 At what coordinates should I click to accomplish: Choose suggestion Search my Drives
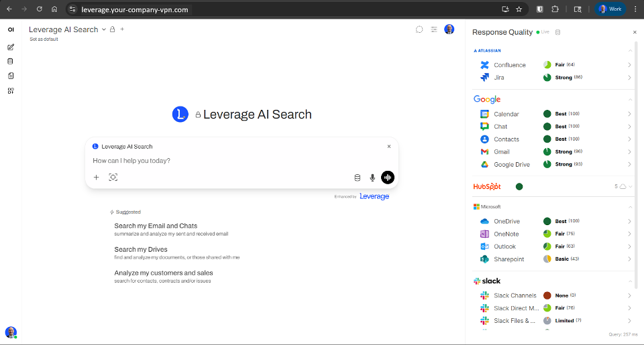(176, 253)
